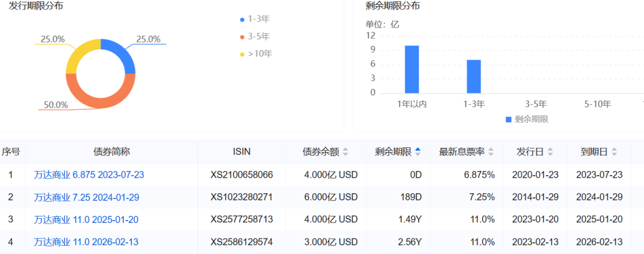
Task: Click the yellow 25% donut segment
Action: coord(78,55)
